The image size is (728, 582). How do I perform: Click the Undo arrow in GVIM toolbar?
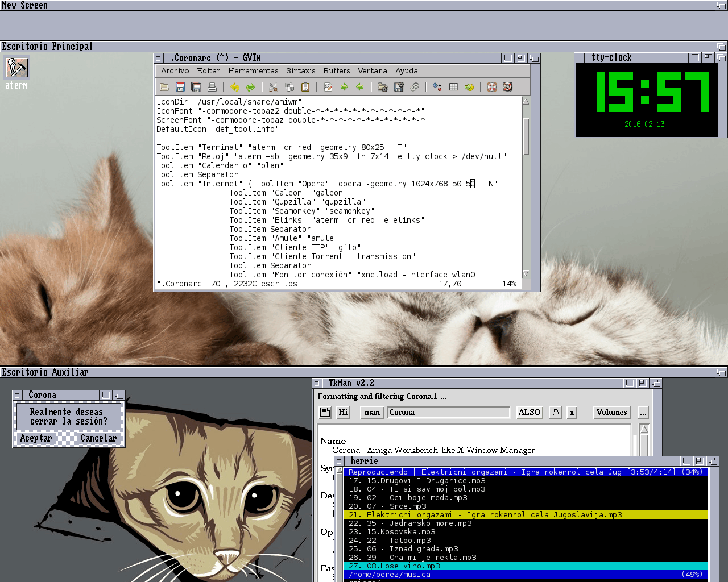(x=235, y=87)
